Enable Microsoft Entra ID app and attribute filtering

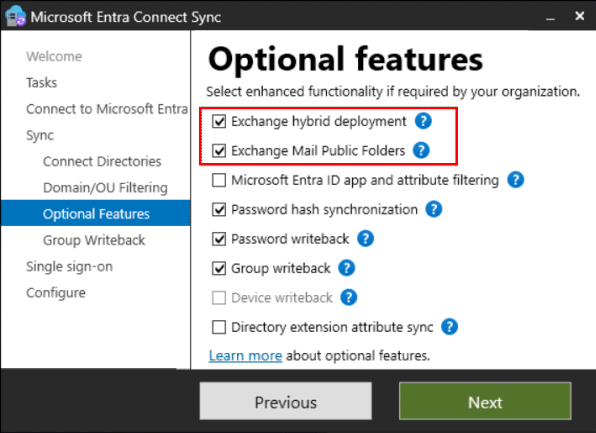(x=219, y=180)
